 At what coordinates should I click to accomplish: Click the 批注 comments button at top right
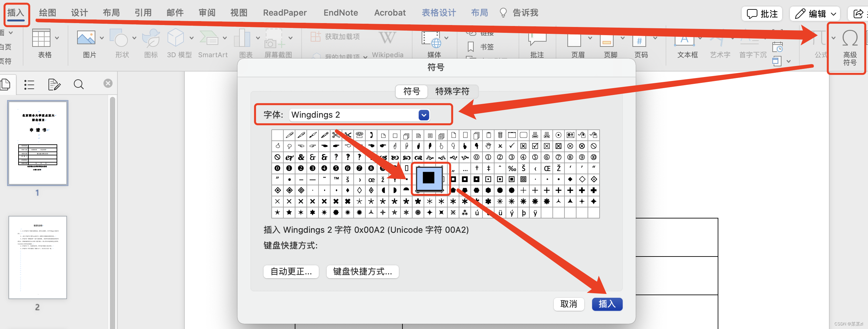762,14
